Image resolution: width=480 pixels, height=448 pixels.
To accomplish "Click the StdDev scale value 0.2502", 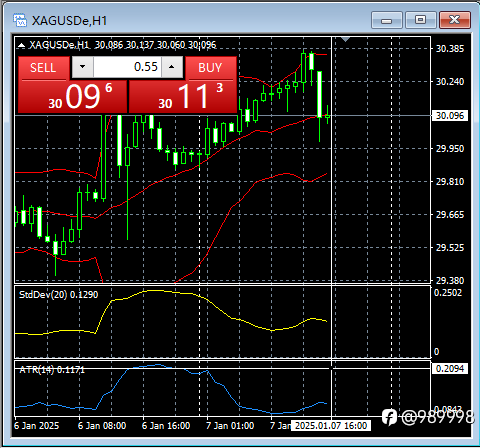I will (448, 293).
